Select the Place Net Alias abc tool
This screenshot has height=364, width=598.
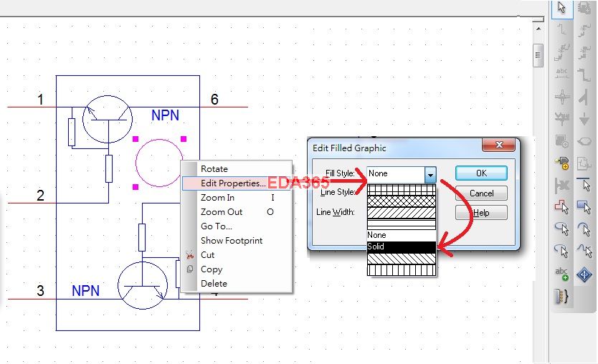tap(561, 73)
